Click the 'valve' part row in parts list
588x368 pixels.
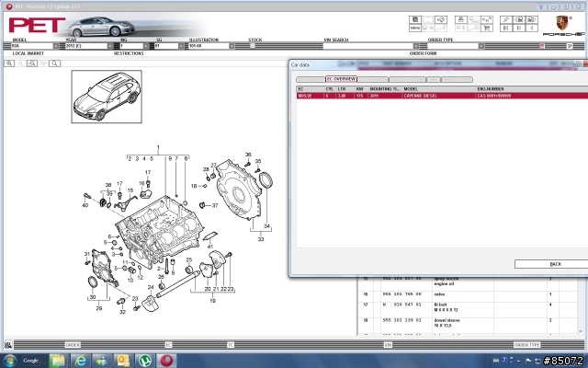[x=468, y=294]
